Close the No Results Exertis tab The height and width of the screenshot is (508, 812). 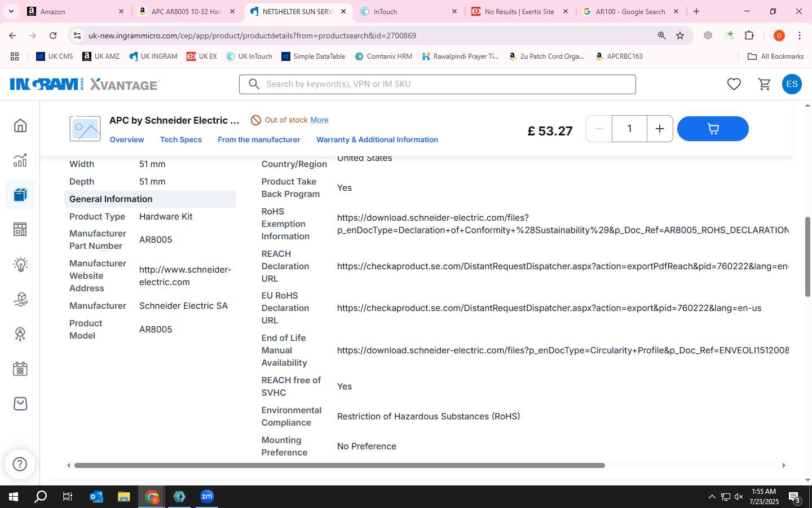tap(566, 11)
